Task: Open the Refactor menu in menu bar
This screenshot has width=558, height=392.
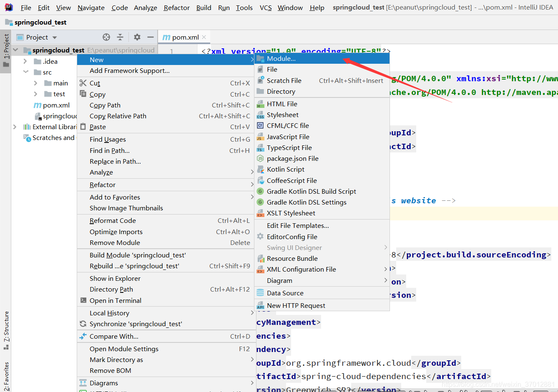Action: point(176,7)
